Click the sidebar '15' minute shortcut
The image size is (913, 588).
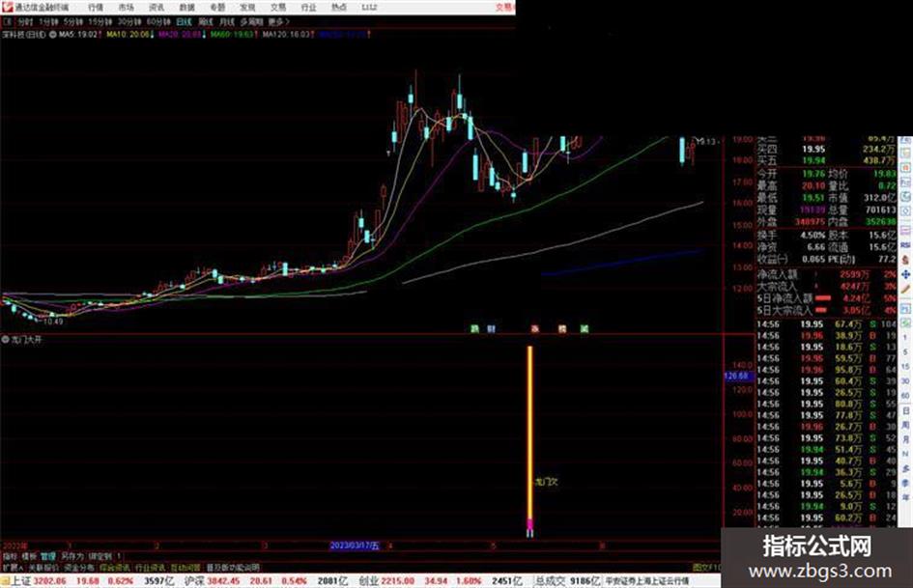905,366
